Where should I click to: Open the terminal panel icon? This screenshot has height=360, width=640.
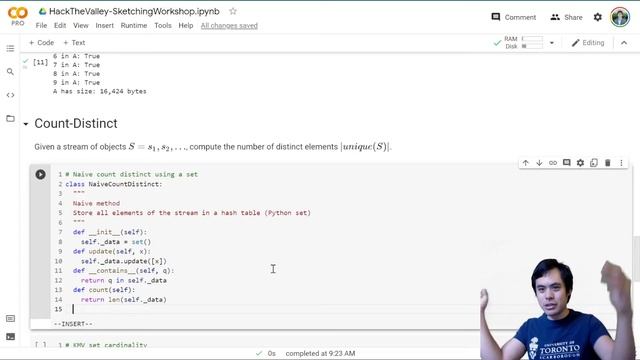pos(10,337)
